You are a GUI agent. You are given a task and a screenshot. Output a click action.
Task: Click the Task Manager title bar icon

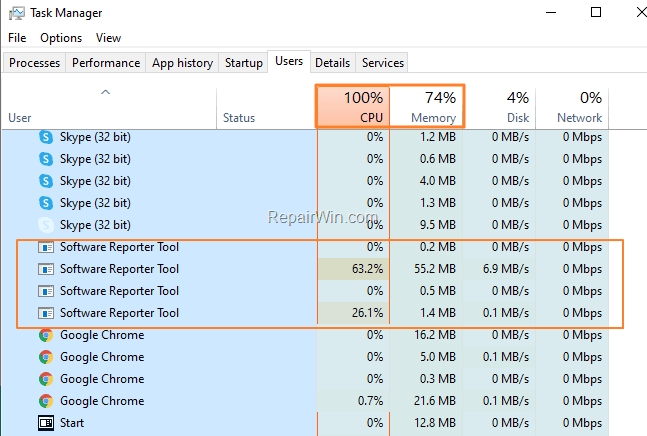click(x=17, y=13)
